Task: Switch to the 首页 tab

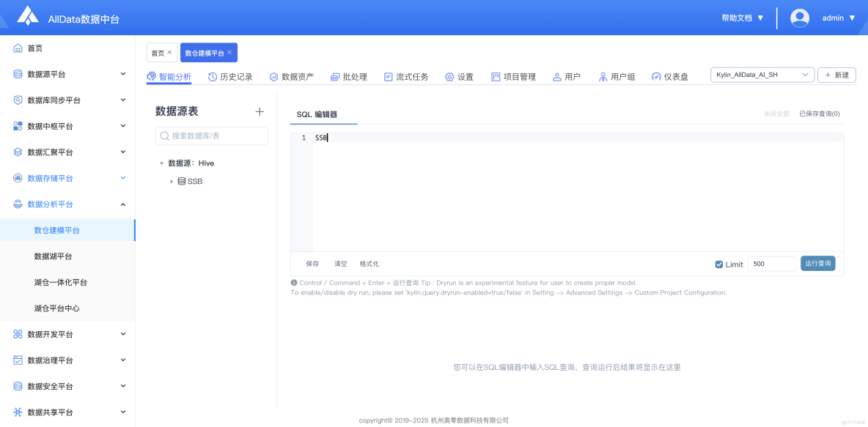Action: pos(158,52)
